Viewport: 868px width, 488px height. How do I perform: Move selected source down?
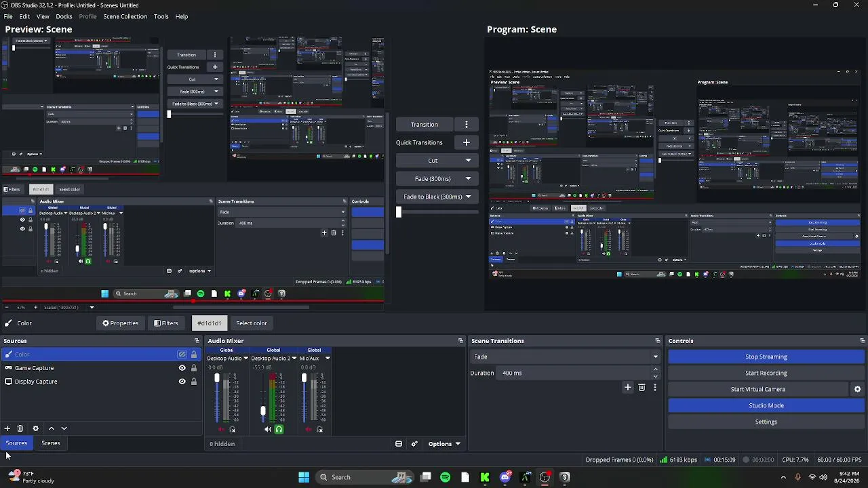point(64,428)
